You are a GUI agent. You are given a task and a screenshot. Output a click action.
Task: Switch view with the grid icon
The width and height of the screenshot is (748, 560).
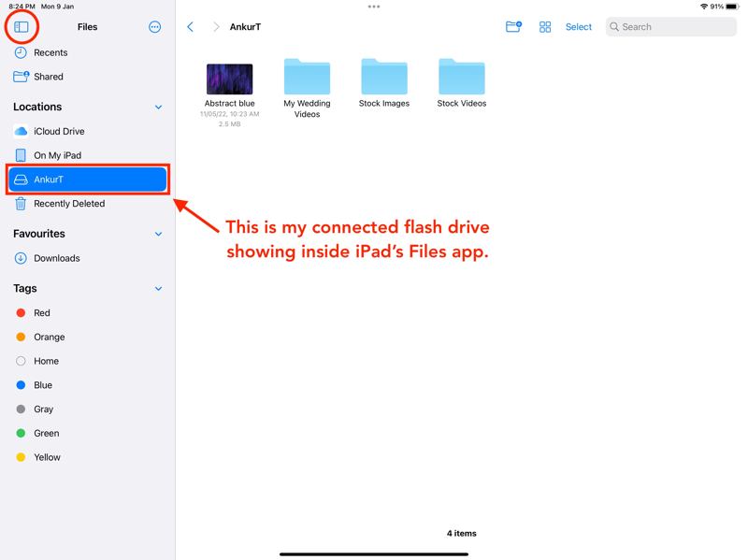pos(545,27)
